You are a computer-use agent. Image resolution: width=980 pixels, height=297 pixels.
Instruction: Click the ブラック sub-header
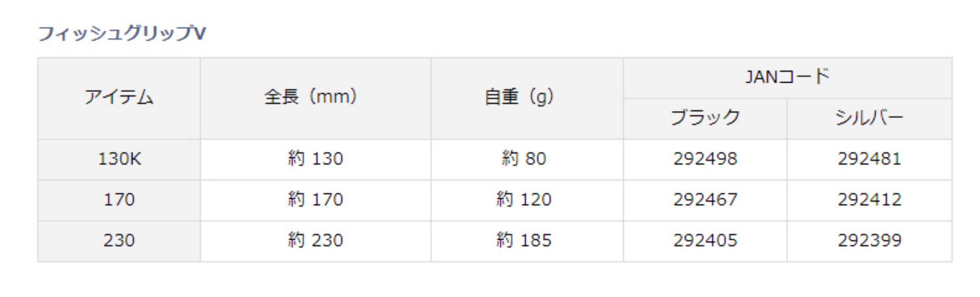point(705,118)
